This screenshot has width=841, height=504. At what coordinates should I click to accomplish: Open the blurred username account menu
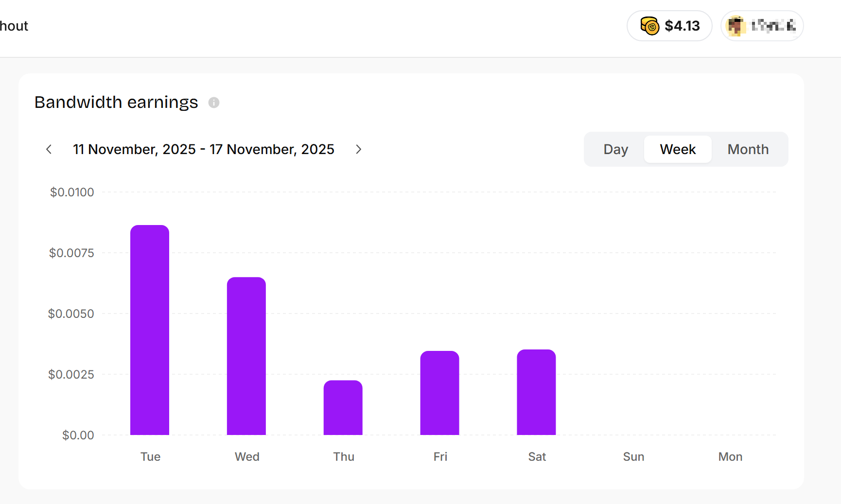[x=773, y=26]
